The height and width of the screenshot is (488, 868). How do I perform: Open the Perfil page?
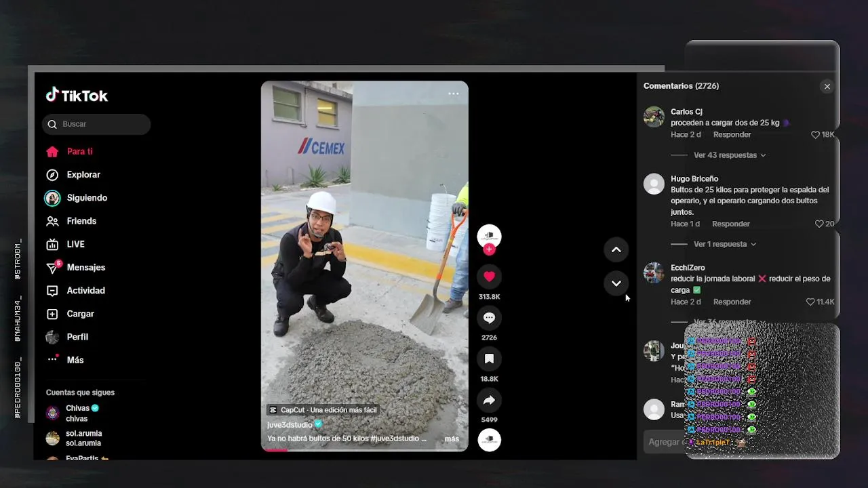coord(77,337)
